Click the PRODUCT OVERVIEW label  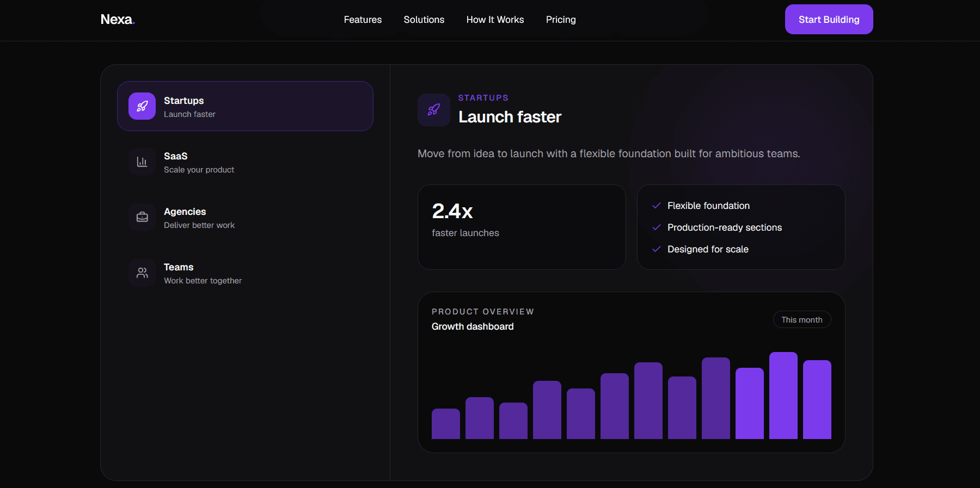click(483, 312)
